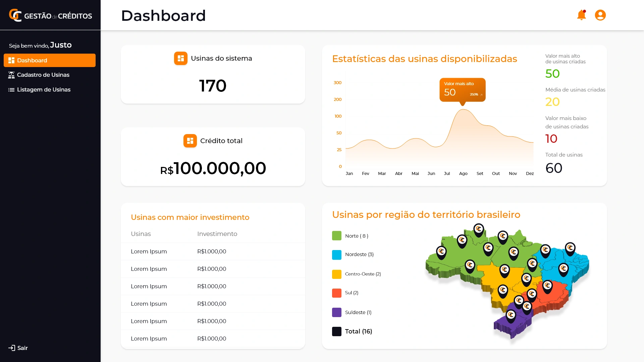Screen dimensions: 644x362
Task: Click the yellow Centro-Oeste legend swatch
Action: [x=336, y=274]
